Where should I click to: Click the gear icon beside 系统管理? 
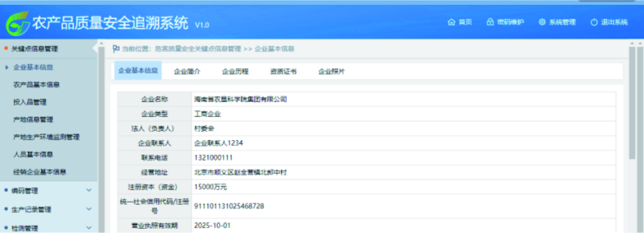click(x=541, y=22)
